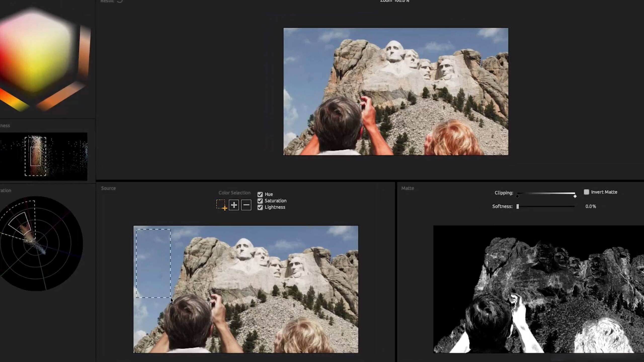The height and width of the screenshot is (362, 644).
Task: Click the 3D color cube preview
Action: 35,53
